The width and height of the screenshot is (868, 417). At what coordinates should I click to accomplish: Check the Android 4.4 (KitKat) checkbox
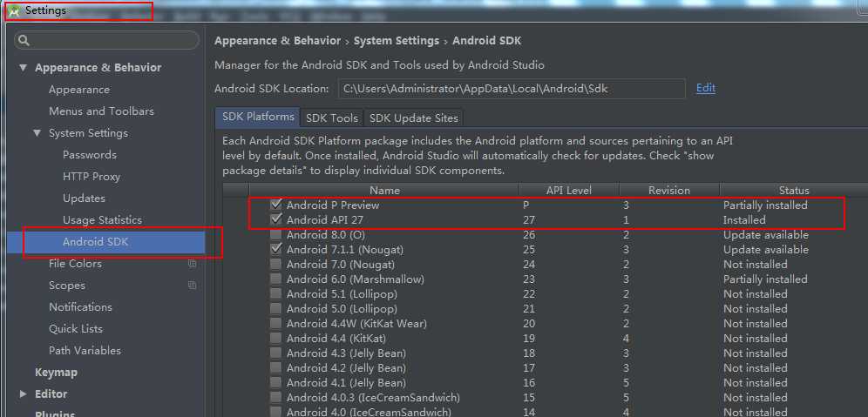click(275, 338)
